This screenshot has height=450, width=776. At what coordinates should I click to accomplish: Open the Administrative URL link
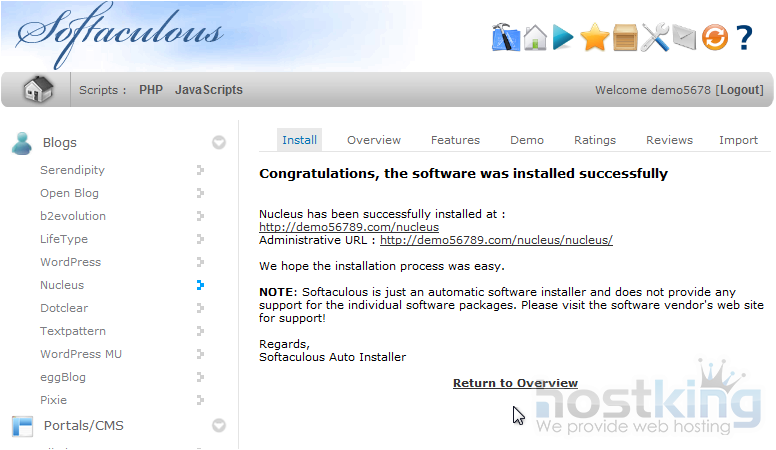pyautogui.click(x=496, y=240)
